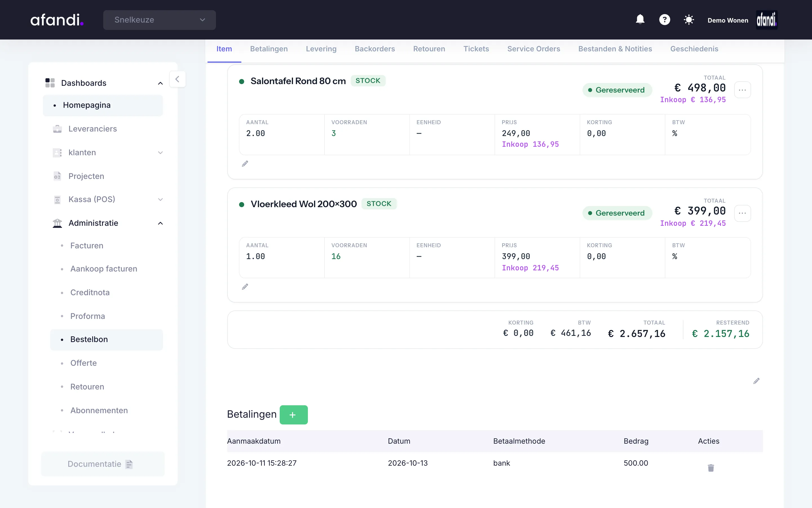Click the Leveranciers briefcase icon
Viewport: 812px width, 508px height.
(x=58, y=129)
